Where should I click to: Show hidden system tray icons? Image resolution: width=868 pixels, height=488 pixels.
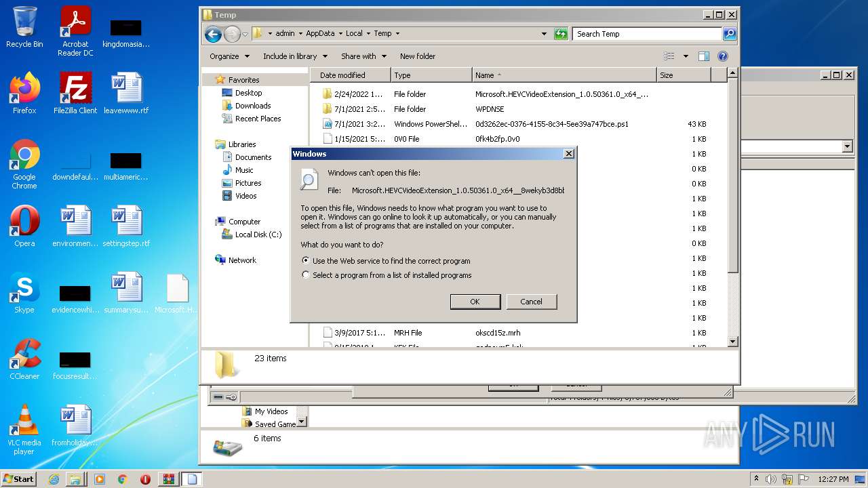point(757,479)
